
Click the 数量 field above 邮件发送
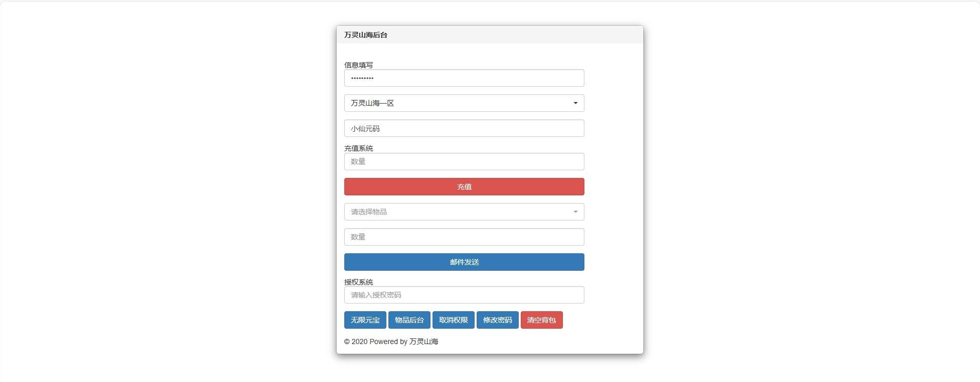[464, 237]
